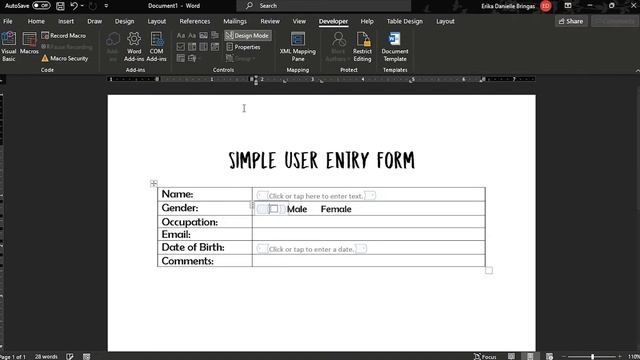
Task: Tick the Gender checkbox before Male
Action: tap(273, 209)
